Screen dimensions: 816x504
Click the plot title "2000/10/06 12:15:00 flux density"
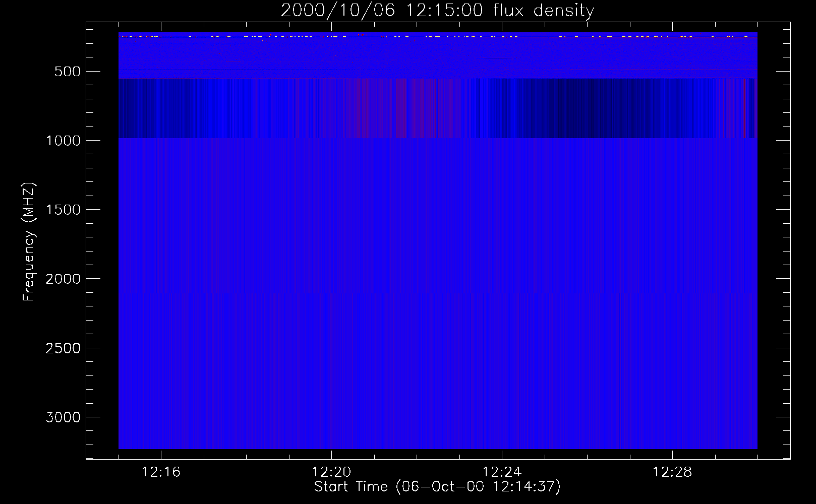[437, 11]
